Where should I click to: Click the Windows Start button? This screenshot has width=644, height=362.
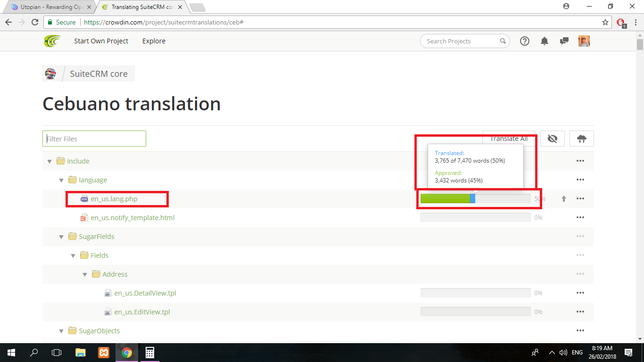[11, 353]
